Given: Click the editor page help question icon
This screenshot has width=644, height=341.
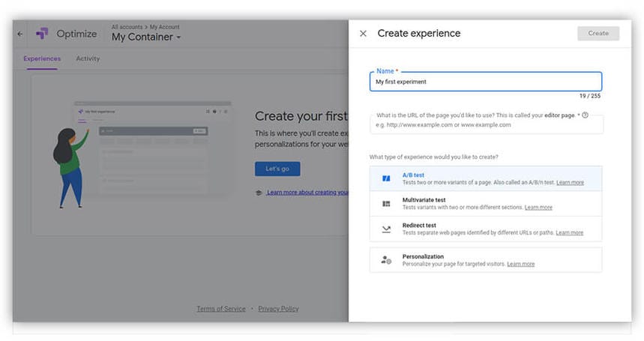Looking at the screenshot, I should click(x=585, y=115).
